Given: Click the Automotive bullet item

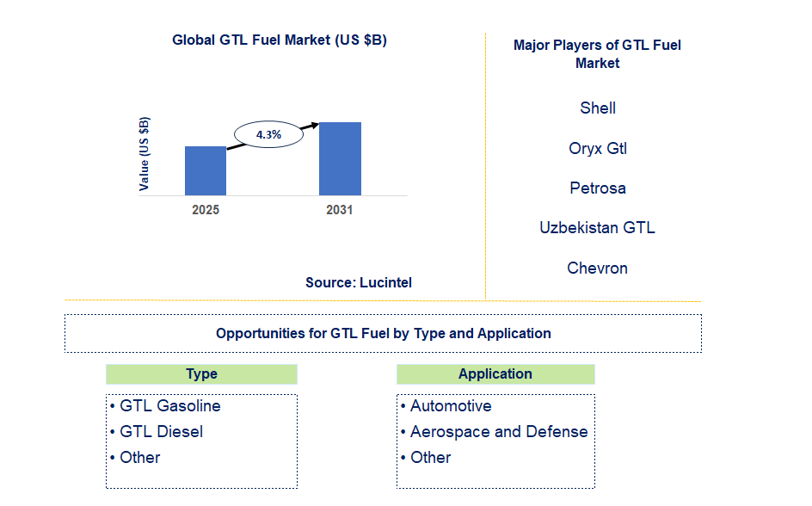Looking at the screenshot, I should [446, 406].
